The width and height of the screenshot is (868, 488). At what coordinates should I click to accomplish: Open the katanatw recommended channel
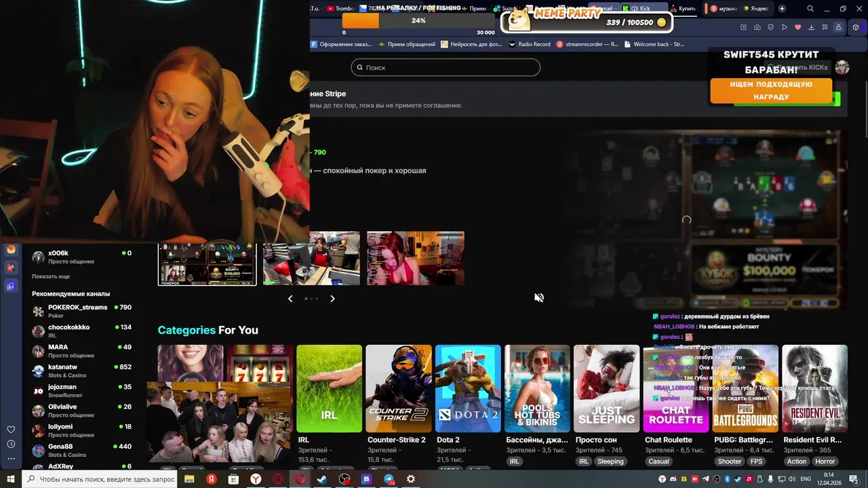click(x=81, y=371)
